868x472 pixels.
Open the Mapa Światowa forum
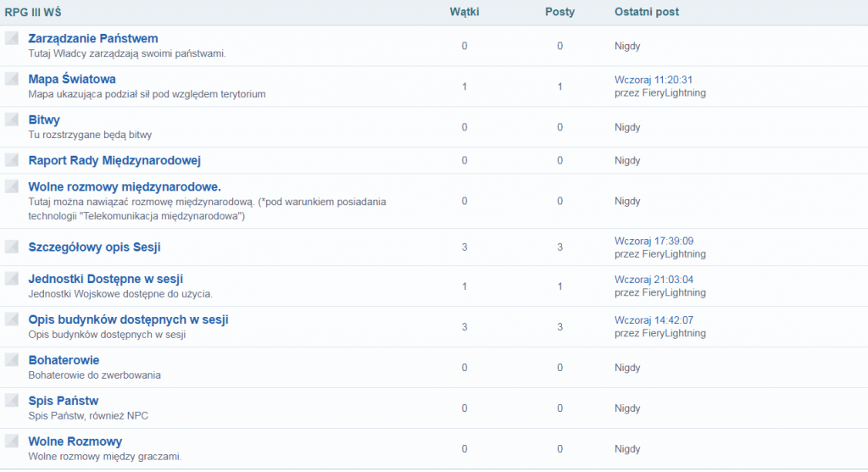[72, 80]
